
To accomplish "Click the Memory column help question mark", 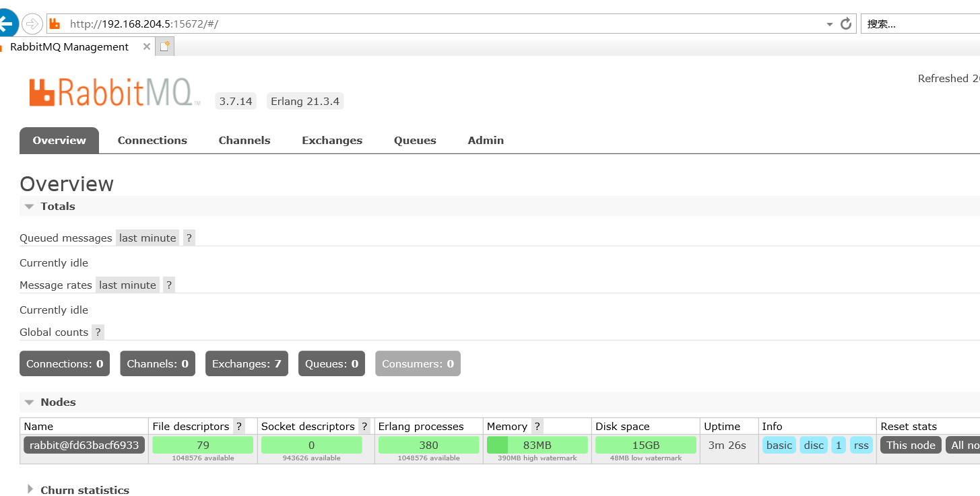I will (537, 427).
